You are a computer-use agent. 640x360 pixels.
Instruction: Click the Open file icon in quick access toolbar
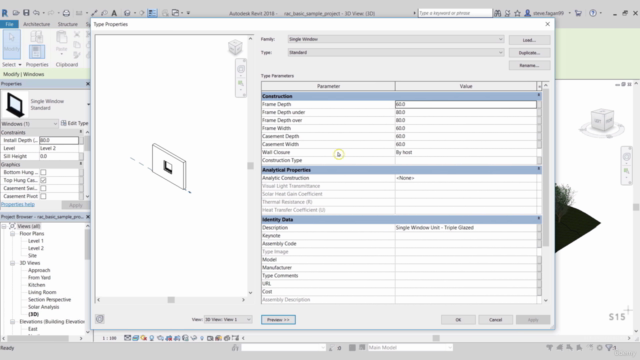pos(16,13)
